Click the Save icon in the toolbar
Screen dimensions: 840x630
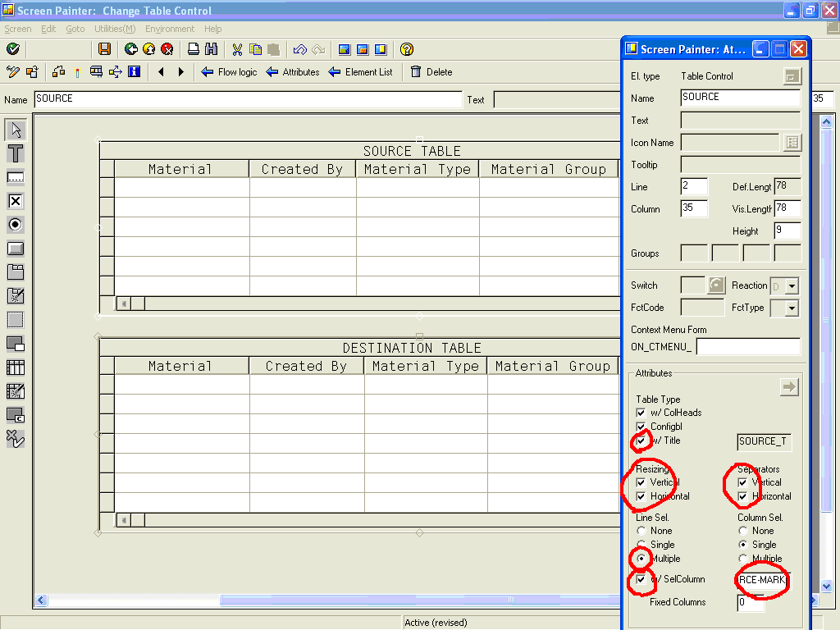coord(105,49)
